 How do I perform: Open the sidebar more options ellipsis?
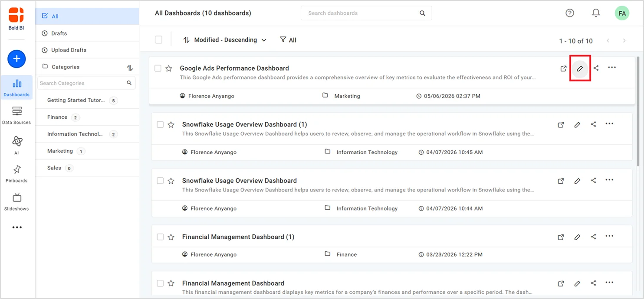(x=17, y=227)
